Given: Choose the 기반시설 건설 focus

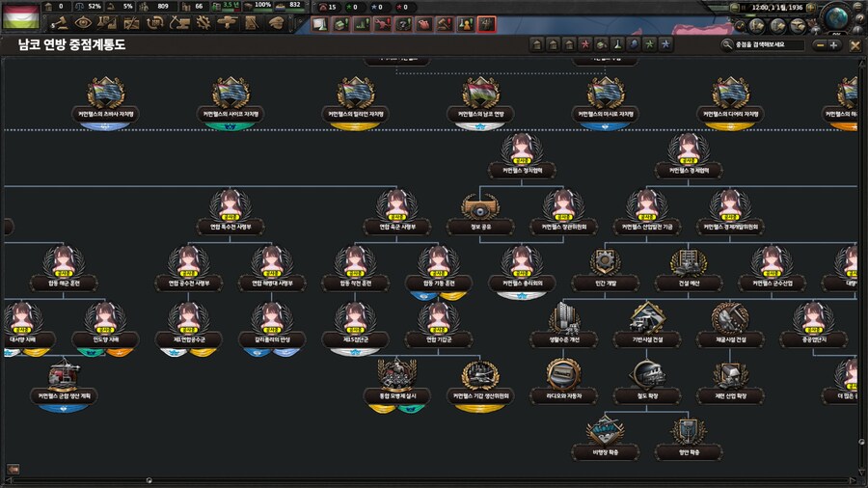Looking at the screenshot, I should 646,320.
